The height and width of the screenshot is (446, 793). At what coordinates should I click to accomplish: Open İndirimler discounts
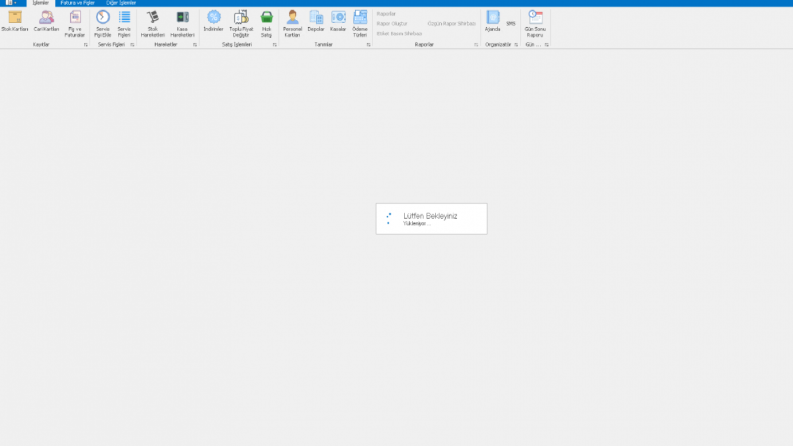point(213,22)
